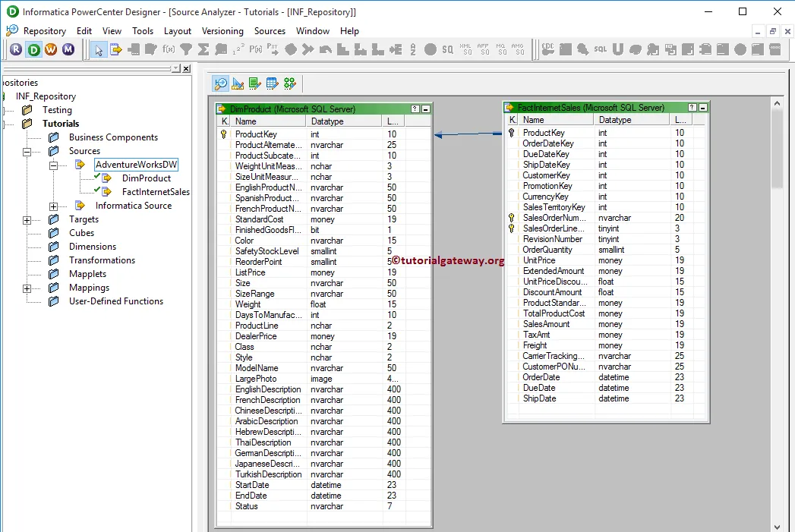Click the workspace scrollbar down arrow
Screen dimensions: 795x532
coord(777,527)
